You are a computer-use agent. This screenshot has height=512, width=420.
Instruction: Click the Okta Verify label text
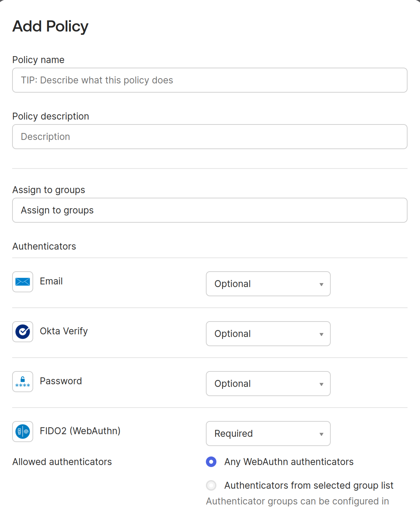[x=64, y=331]
